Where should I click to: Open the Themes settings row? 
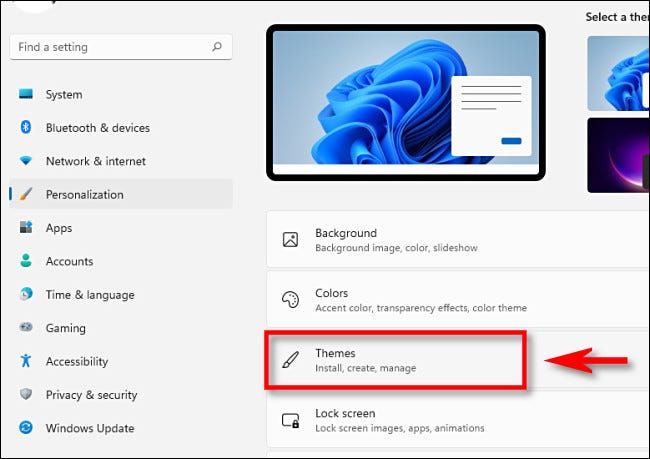(458, 360)
